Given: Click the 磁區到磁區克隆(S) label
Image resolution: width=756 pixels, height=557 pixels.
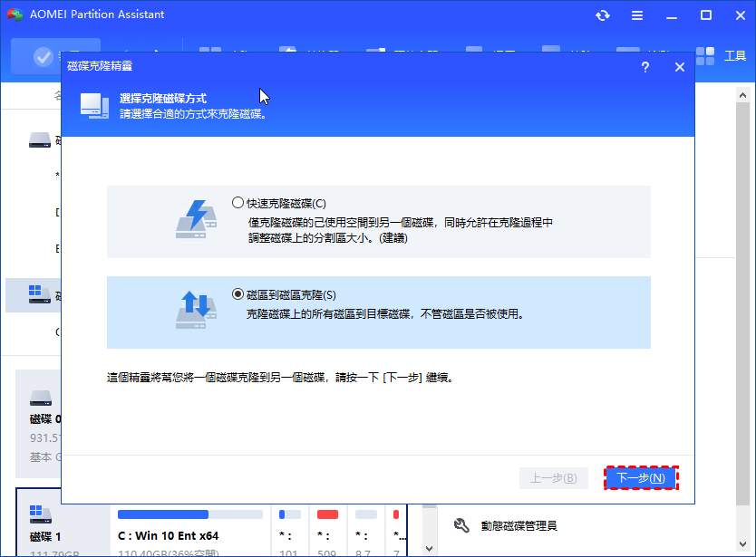Looking at the screenshot, I should tap(291, 295).
